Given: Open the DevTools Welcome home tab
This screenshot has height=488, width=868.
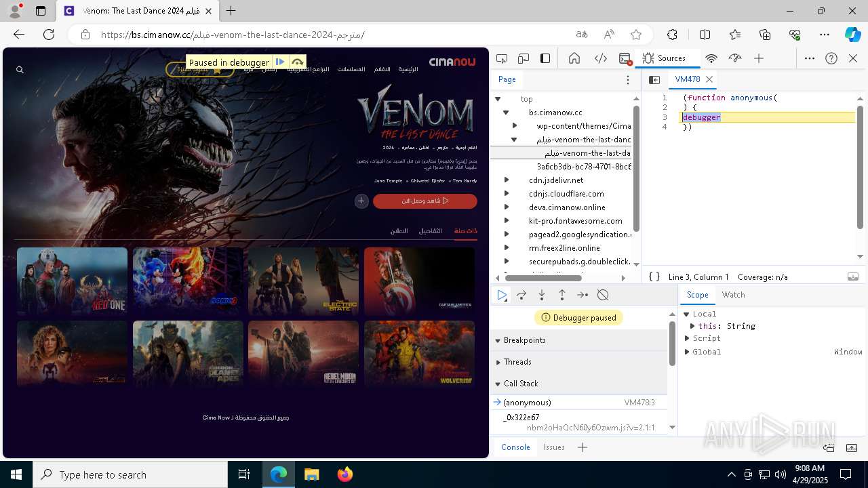Looking at the screenshot, I should 574,58.
